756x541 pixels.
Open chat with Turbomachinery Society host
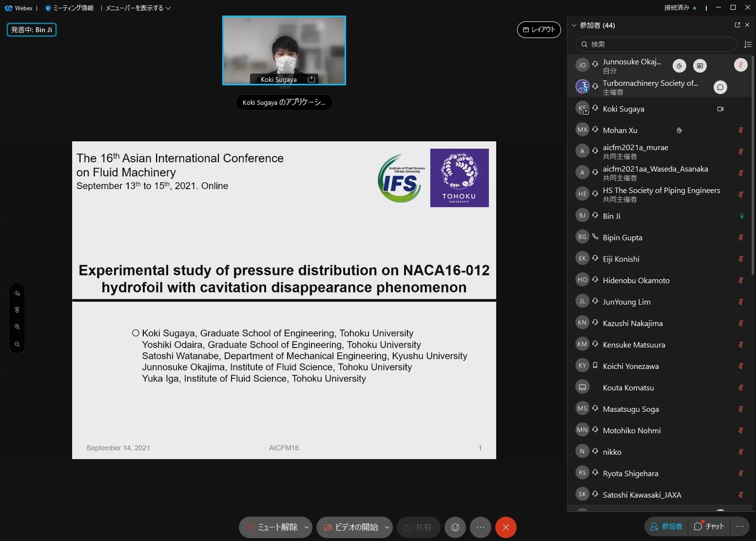pos(720,87)
